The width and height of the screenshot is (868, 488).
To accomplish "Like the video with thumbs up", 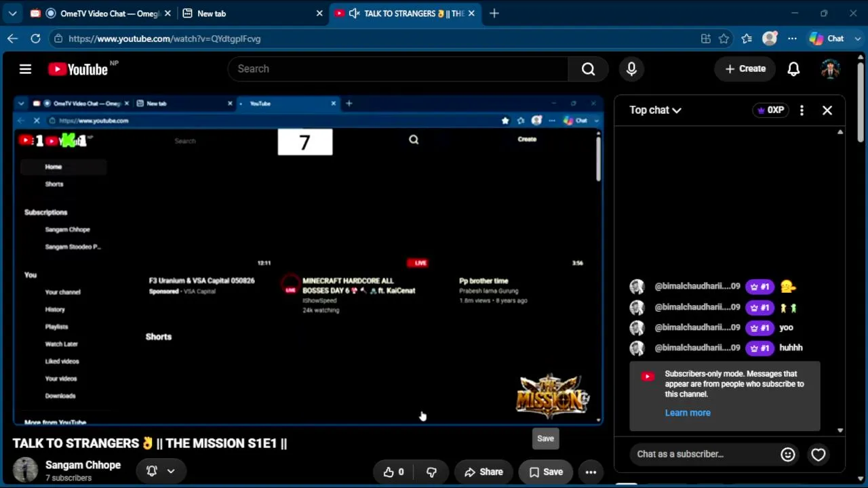I will click(x=393, y=472).
